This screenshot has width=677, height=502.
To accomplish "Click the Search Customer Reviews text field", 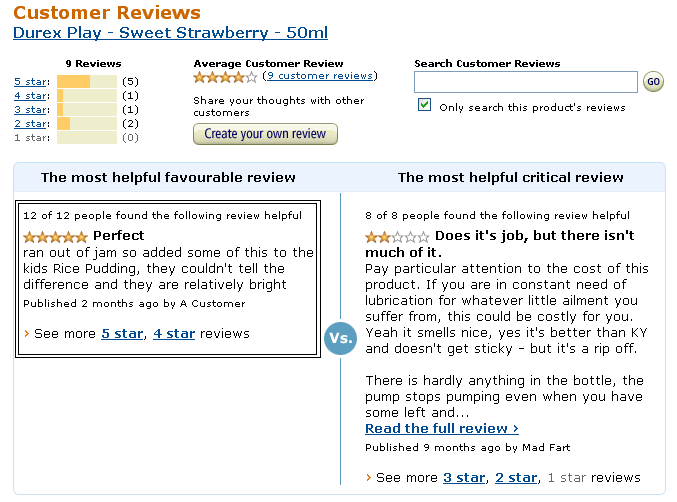I will [525, 82].
